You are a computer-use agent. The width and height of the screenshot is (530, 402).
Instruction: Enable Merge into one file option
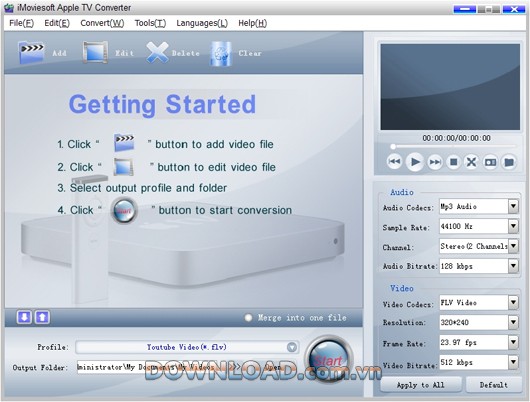(x=248, y=318)
